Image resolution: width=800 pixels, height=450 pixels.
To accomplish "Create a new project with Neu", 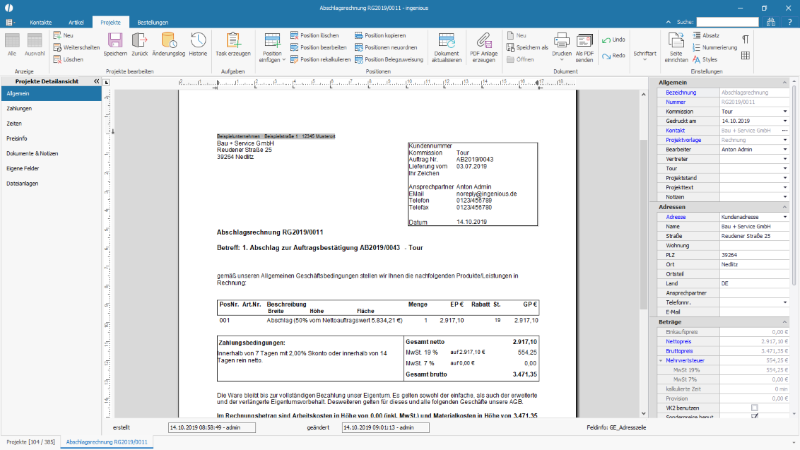I will [64, 35].
